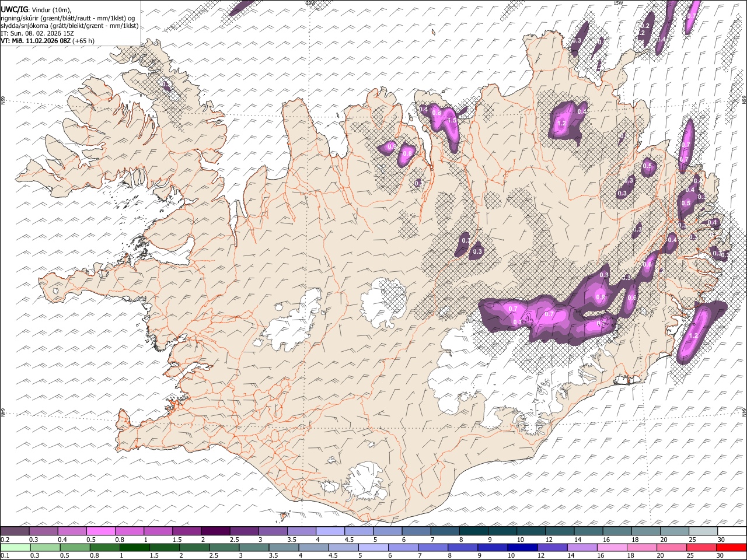Screen dimensions: 747x560
Task: Select the 0.1 pale green rain swatch
Action: [15, 547]
